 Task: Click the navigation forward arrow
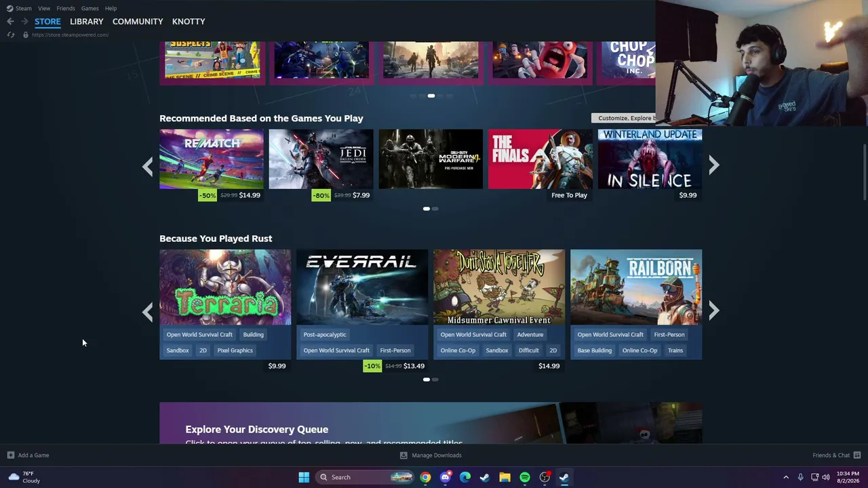click(x=24, y=22)
